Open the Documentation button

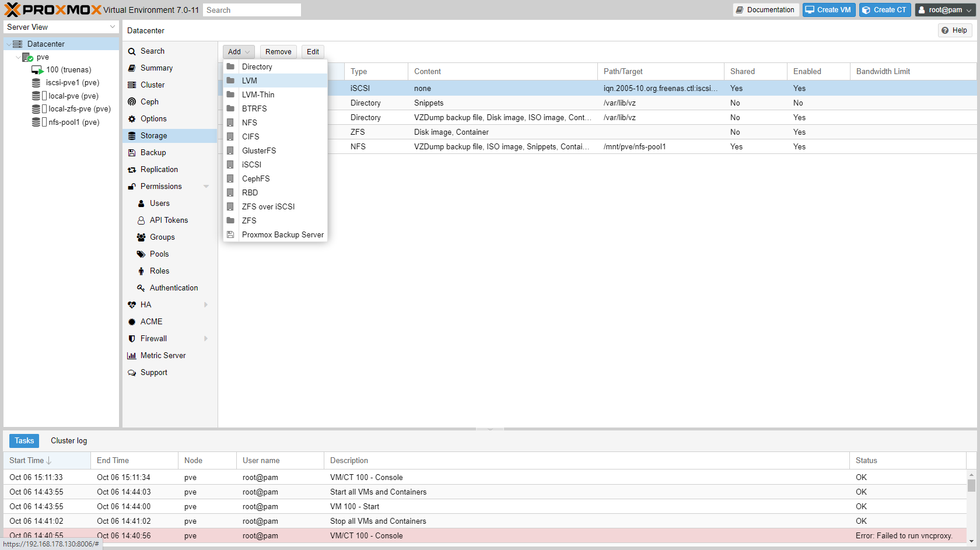tap(765, 10)
